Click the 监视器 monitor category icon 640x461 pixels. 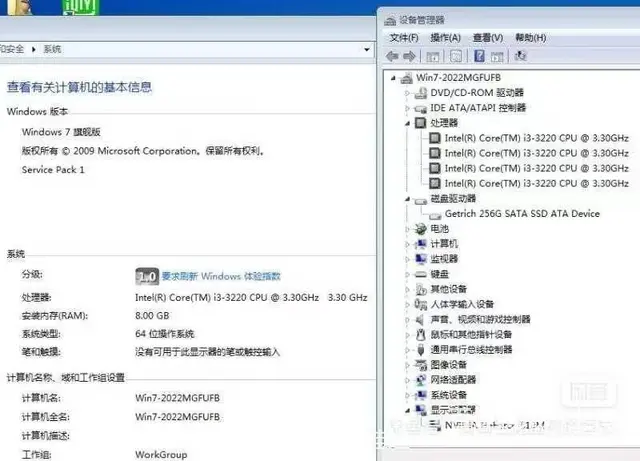pos(420,259)
